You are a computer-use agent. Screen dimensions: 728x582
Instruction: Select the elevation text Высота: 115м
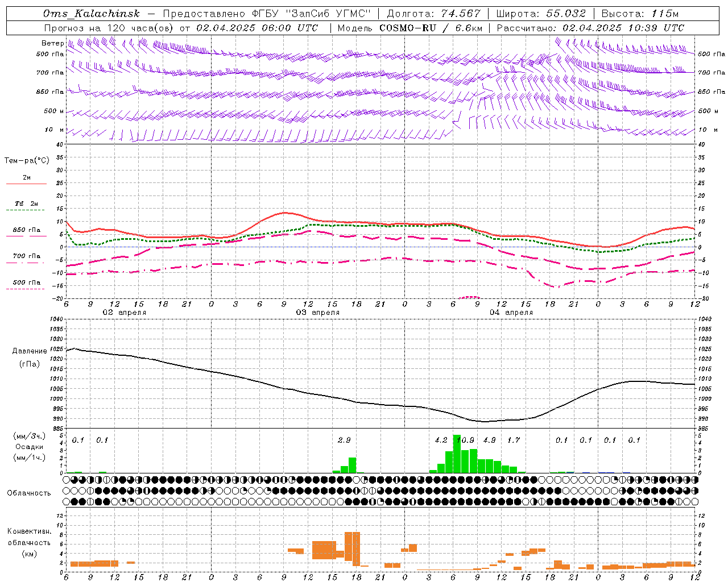click(x=640, y=14)
